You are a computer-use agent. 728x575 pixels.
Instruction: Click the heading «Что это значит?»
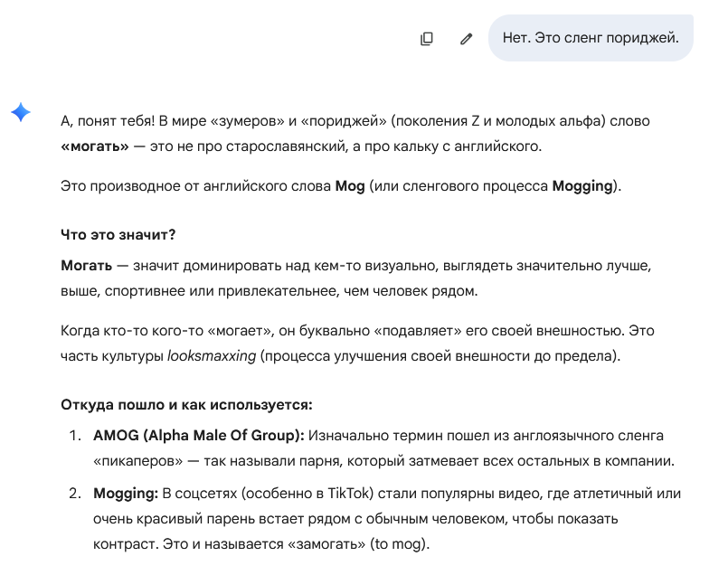click(118, 235)
